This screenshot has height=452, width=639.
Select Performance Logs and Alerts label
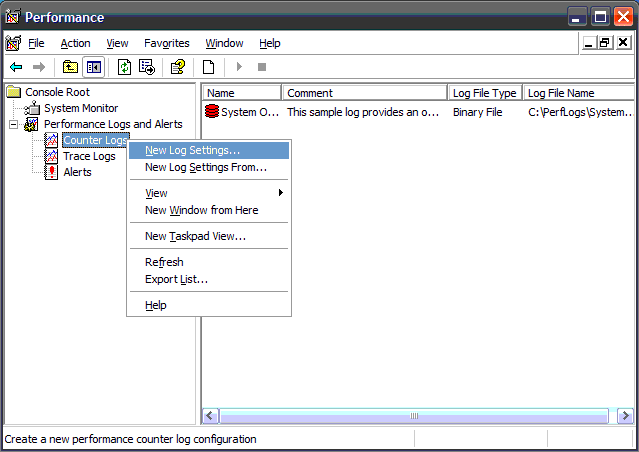pyautogui.click(x=113, y=124)
